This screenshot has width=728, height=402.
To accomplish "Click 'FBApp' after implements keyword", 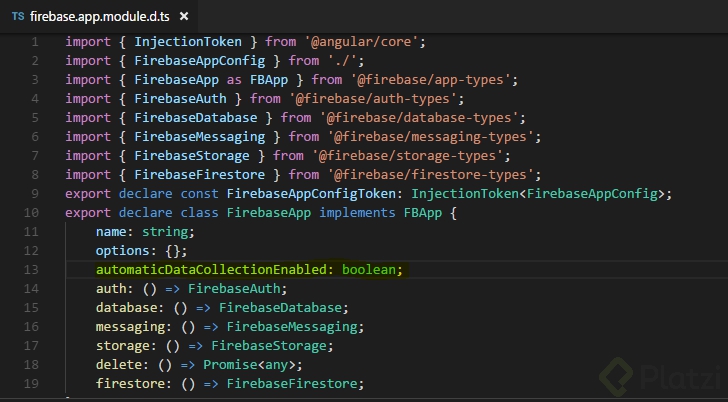I will 422,213.
